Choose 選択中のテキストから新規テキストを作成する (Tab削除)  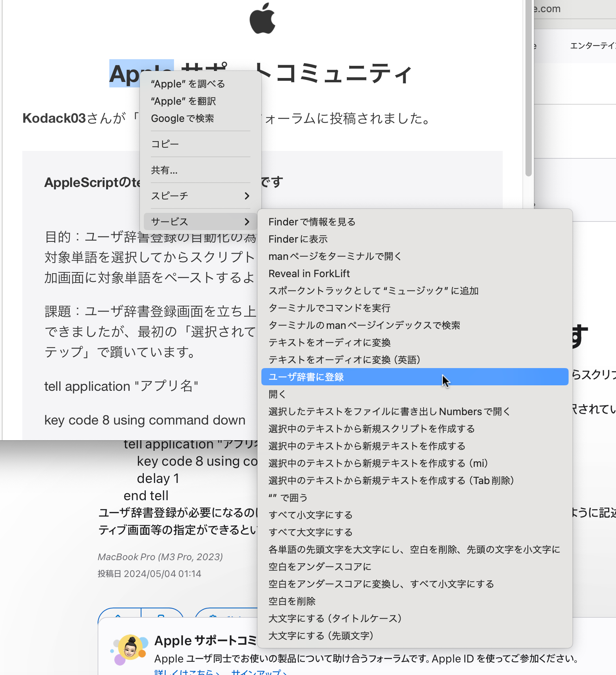415,481
